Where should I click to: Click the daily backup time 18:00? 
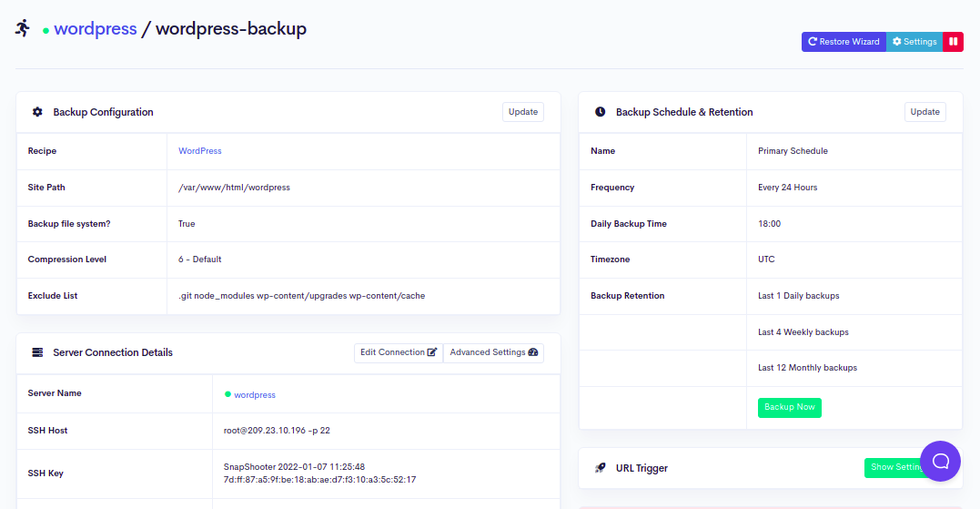tap(770, 224)
